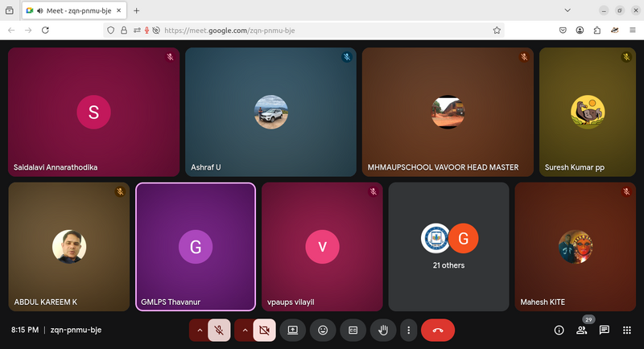The width and height of the screenshot is (644, 349).
Task: Show the participants list people icon
Action: [581, 330]
